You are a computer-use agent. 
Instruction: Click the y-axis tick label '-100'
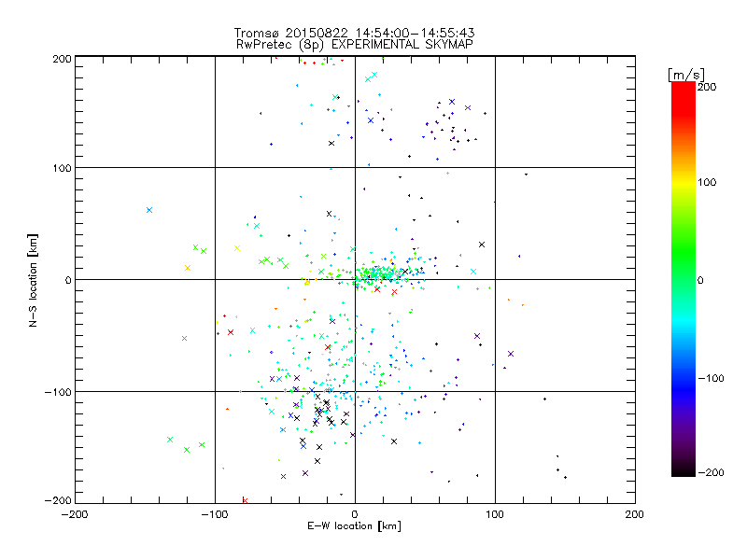click(x=58, y=392)
